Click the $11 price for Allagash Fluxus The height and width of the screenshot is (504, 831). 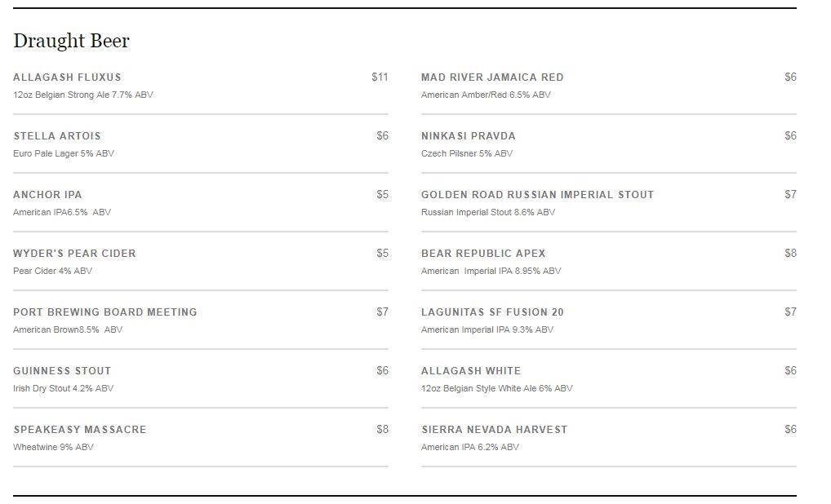pyautogui.click(x=380, y=77)
